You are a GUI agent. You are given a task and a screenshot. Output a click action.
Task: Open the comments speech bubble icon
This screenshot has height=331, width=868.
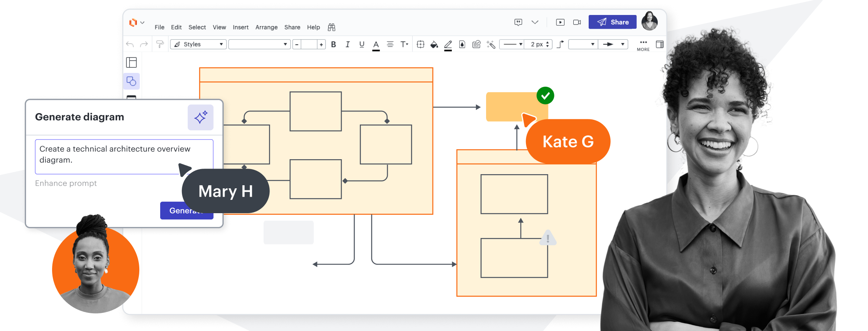pyautogui.click(x=518, y=22)
